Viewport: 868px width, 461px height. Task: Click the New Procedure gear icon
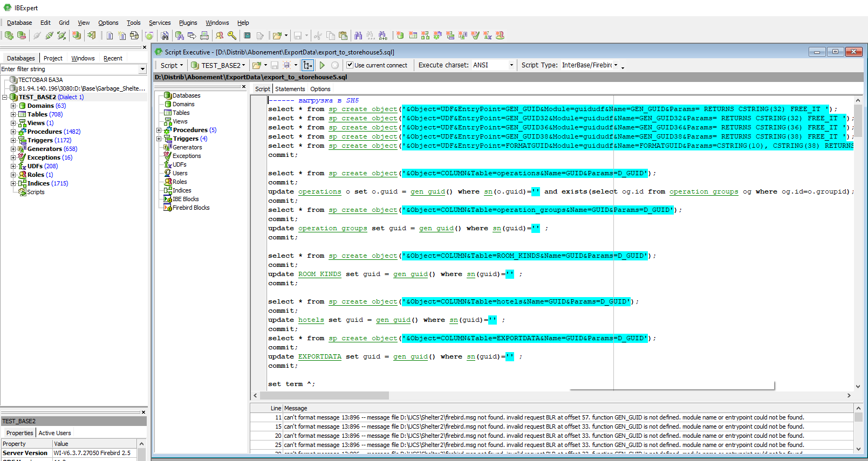(438, 36)
